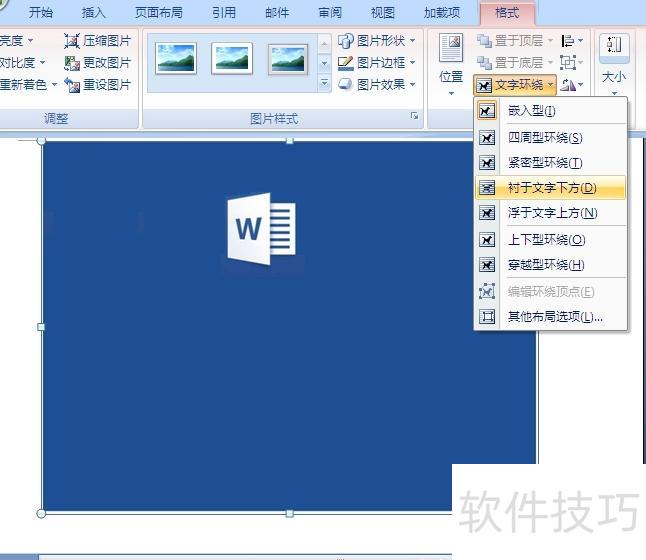Expand the Recolor (重新着色) dropdown arrow
Screen dimensions: 646x560
[54, 85]
